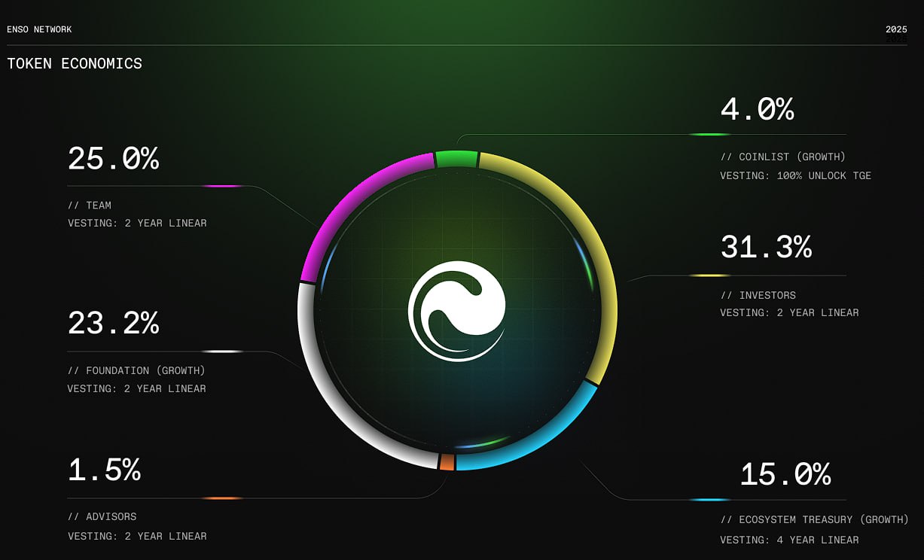Click the vesting line under the Team label
This screenshot has width=924, height=560.
pyautogui.click(x=137, y=224)
